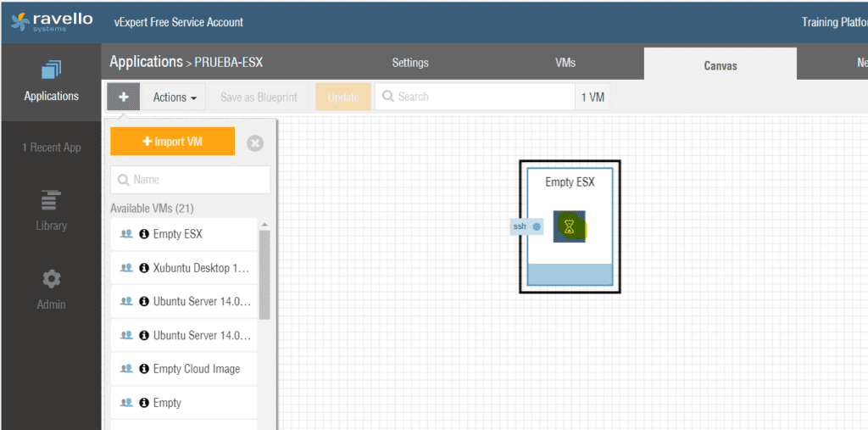Open the Admin gear section
This screenshot has width=868, height=430.
(x=52, y=289)
